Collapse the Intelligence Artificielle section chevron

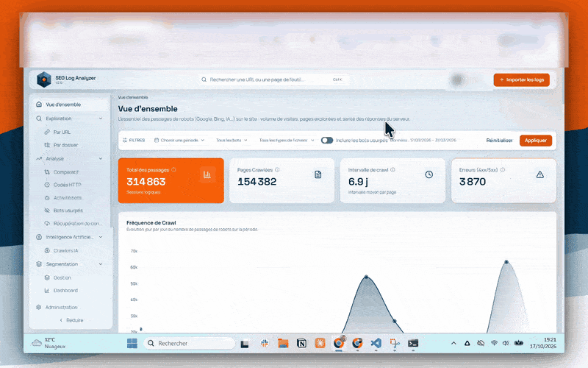click(x=101, y=237)
